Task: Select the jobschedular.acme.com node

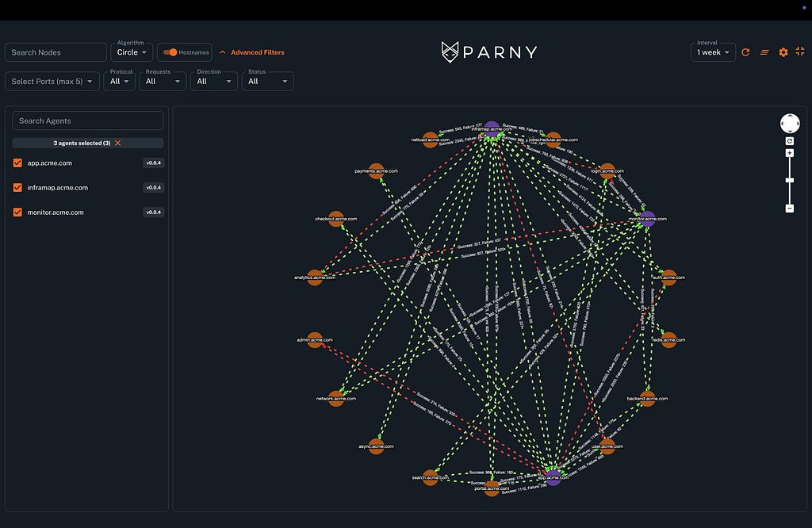Action: pos(553,140)
